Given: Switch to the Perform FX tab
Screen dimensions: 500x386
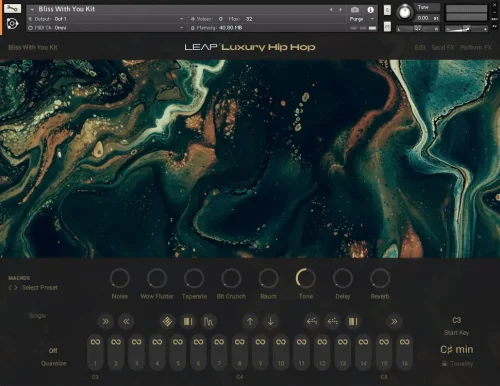Looking at the screenshot, I should (x=476, y=48).
